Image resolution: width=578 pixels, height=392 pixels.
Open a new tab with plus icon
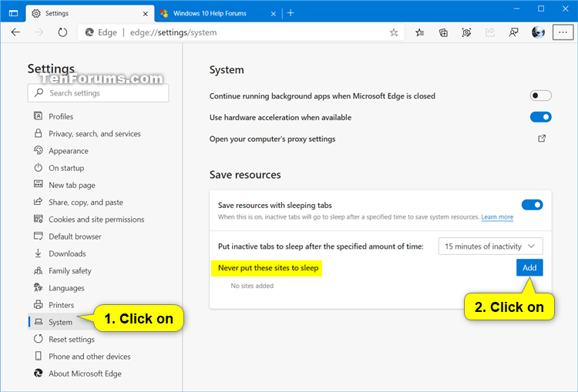coord(291,13)
